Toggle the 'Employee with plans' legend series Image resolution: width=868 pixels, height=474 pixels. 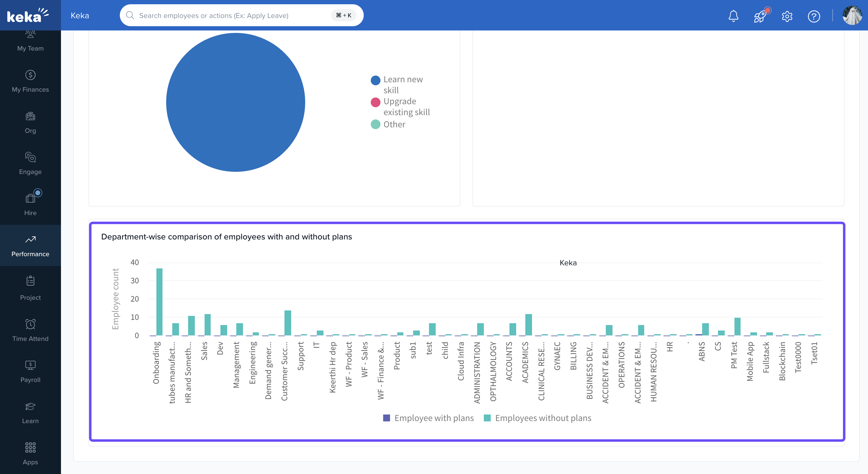click(x=429, y=418)
